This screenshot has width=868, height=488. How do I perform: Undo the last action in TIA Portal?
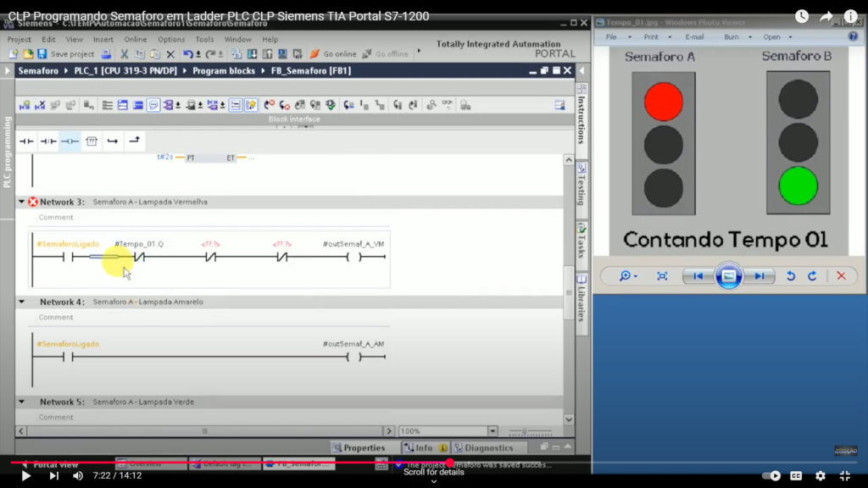click(x=188, y=54)
